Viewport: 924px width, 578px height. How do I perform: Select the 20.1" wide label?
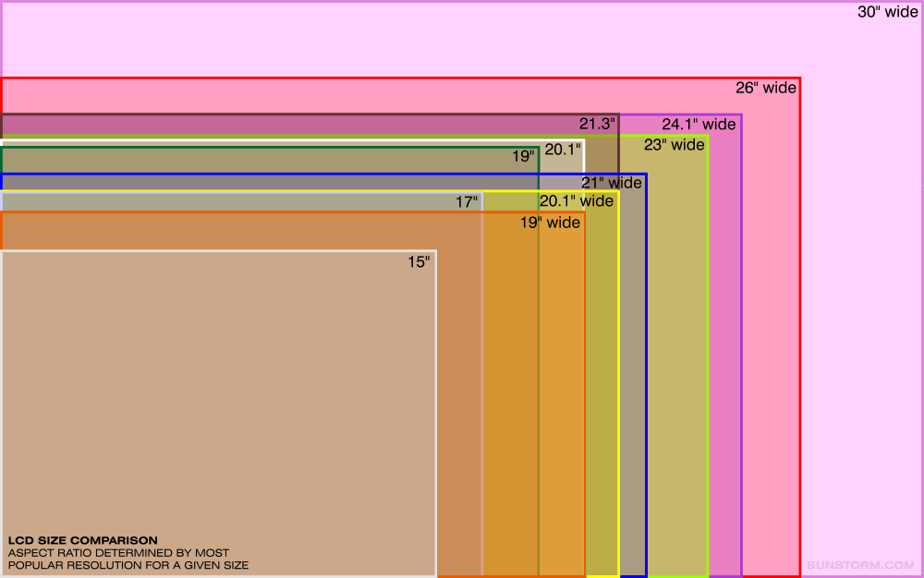tap(576, 201)
